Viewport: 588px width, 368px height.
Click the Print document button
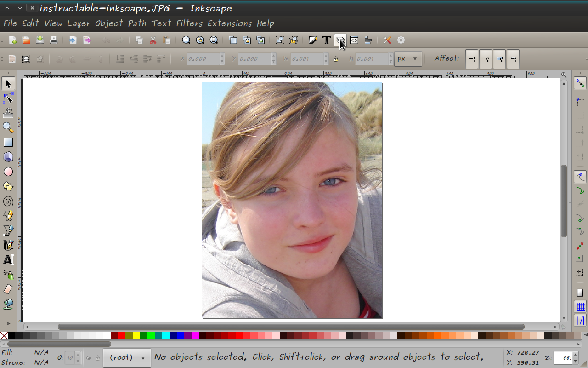(x=53, y=40)
